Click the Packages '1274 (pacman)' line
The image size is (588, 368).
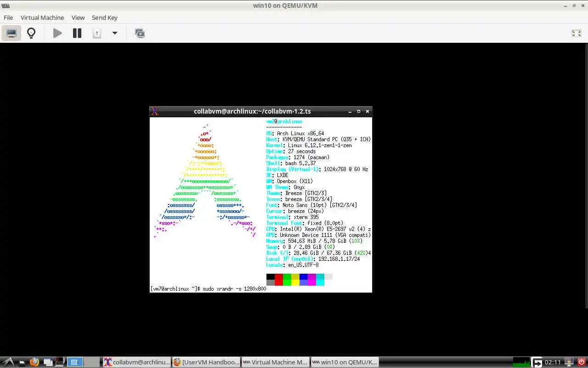tap(298, 157)
